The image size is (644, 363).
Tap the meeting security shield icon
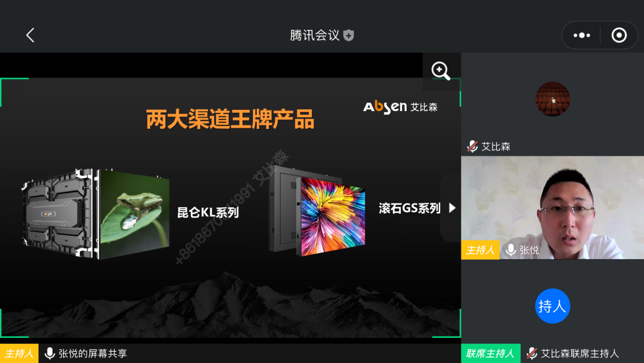349,35
